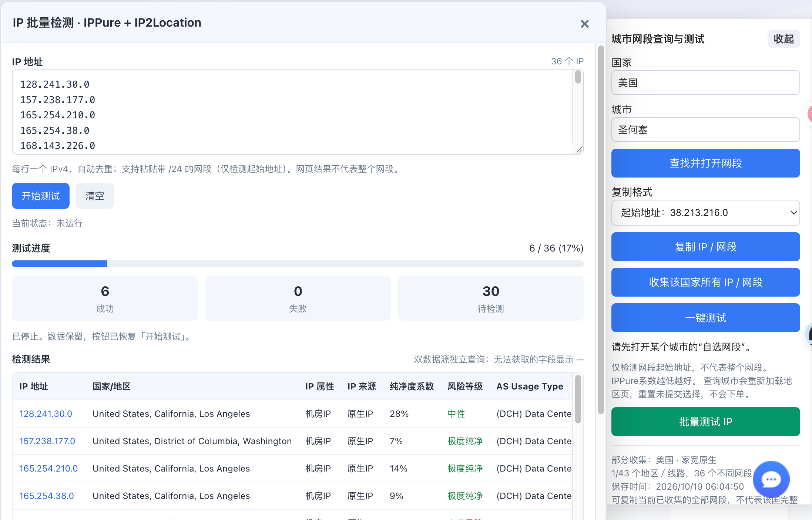Image resolution: width=812 pixels, height=520 pixels.
Task: Click the 36 个 IP count label
Action: pyautogui.click(x=567, y=61)
